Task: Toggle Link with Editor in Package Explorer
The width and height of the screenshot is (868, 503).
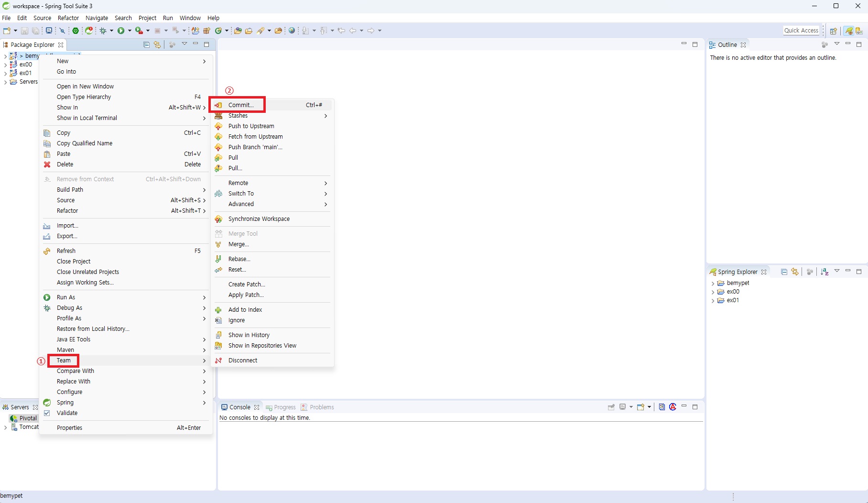Action: click(157, 44)
